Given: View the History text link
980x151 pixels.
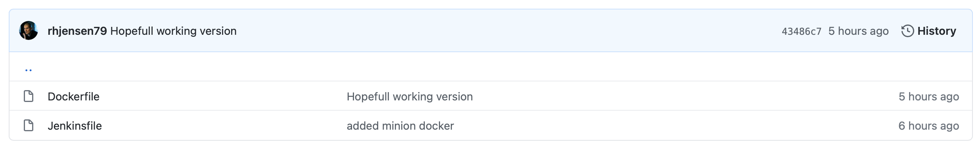Looking at the screenshot, I should click(937, 31).
